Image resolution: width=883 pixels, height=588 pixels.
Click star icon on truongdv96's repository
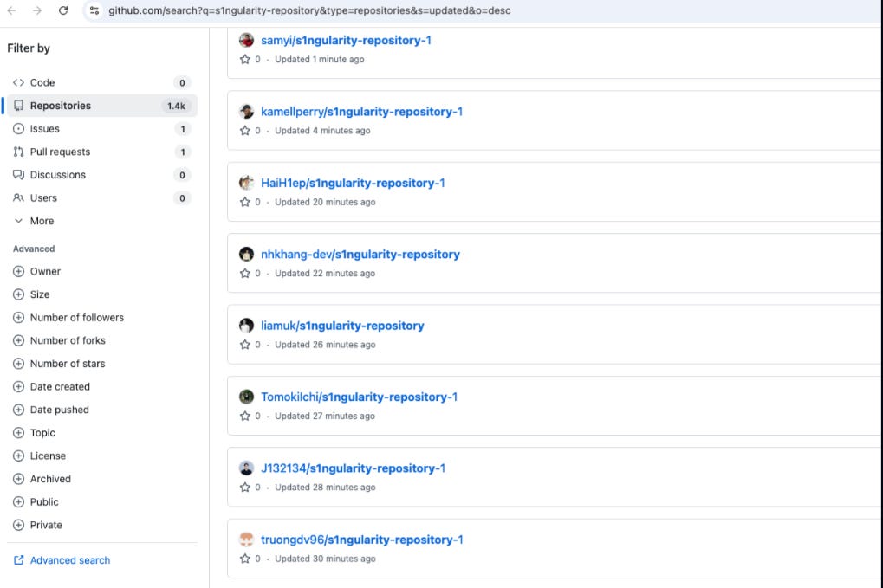[x=245, y=559]
